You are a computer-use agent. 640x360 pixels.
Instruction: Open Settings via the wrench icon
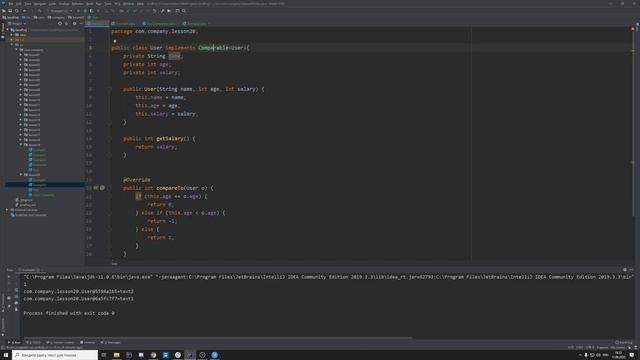click(x=162, y=11)
